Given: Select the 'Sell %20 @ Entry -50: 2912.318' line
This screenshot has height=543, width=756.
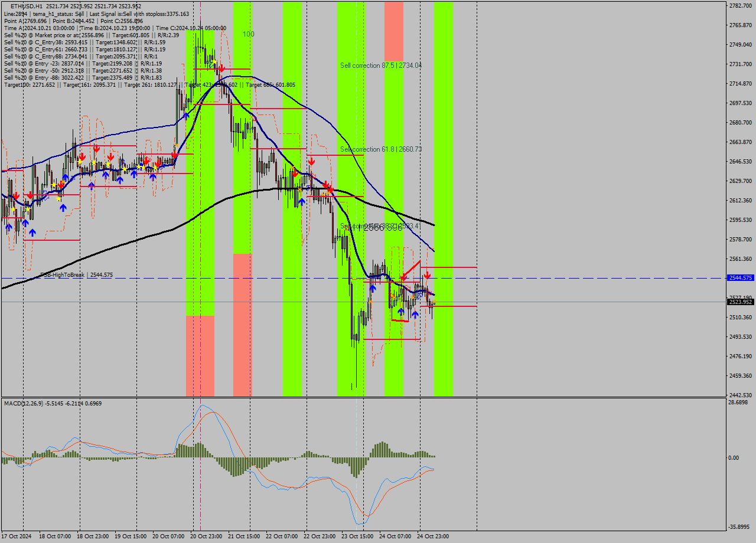Looking at the screenshot, I should [83, 70].
